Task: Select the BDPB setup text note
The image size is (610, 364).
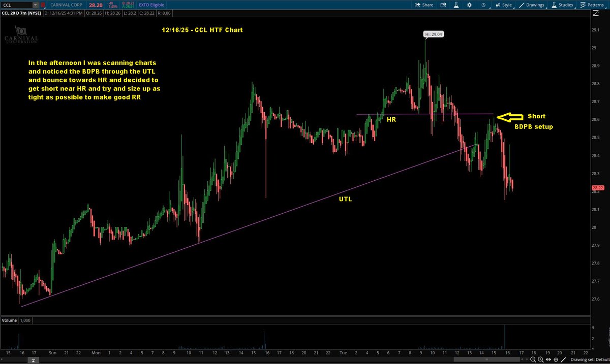Action: 533,126
